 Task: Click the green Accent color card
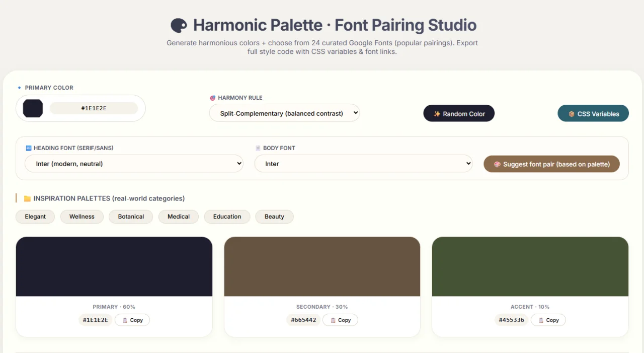click(x=530, y=266)
